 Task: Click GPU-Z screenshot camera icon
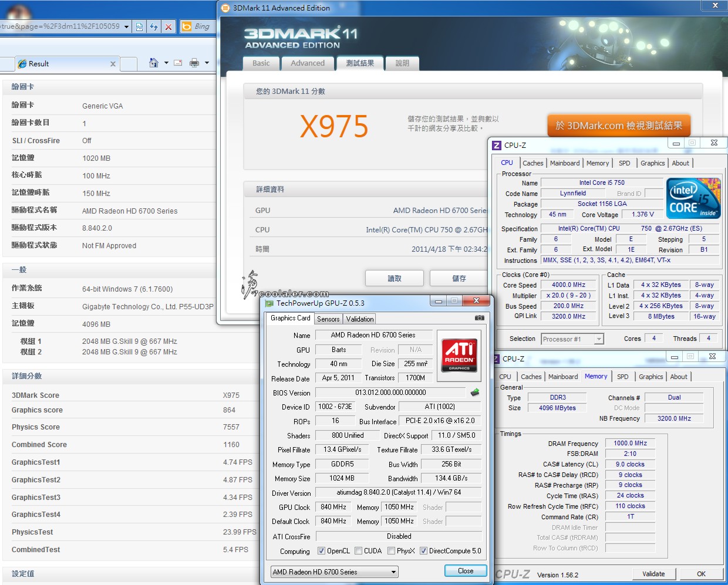[479, 318]
